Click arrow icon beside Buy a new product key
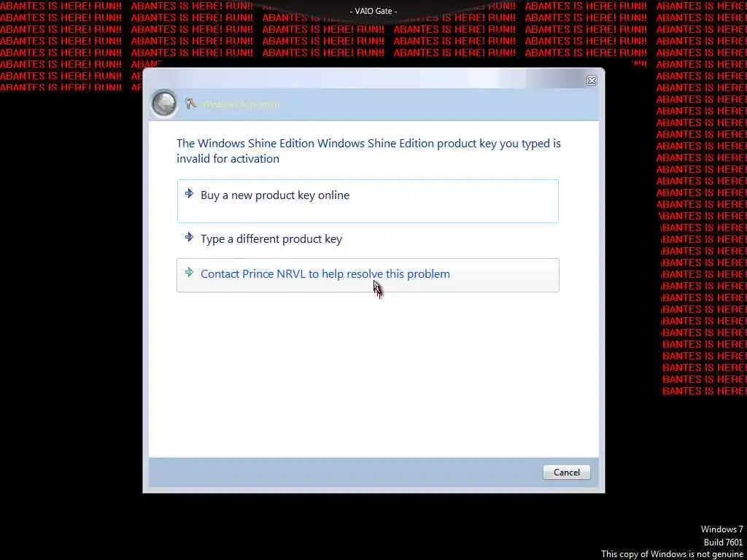 tap(189, 193)
